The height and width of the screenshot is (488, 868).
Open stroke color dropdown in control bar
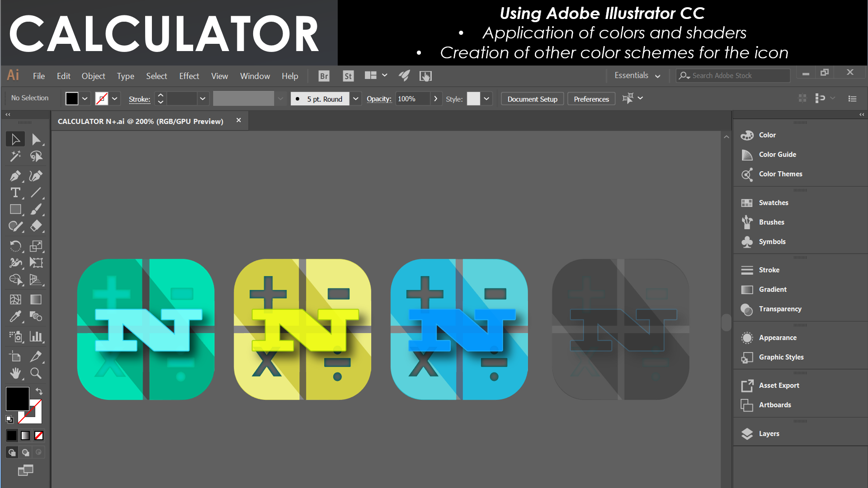click(x=115, y=99)
